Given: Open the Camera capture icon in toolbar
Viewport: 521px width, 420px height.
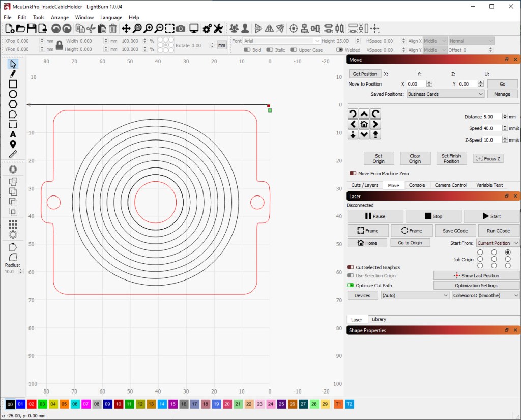Looking at the screenshot, I should point(181,29).
